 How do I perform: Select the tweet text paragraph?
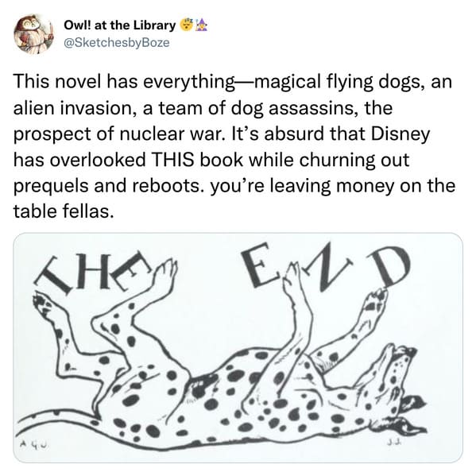pos(234,146)
